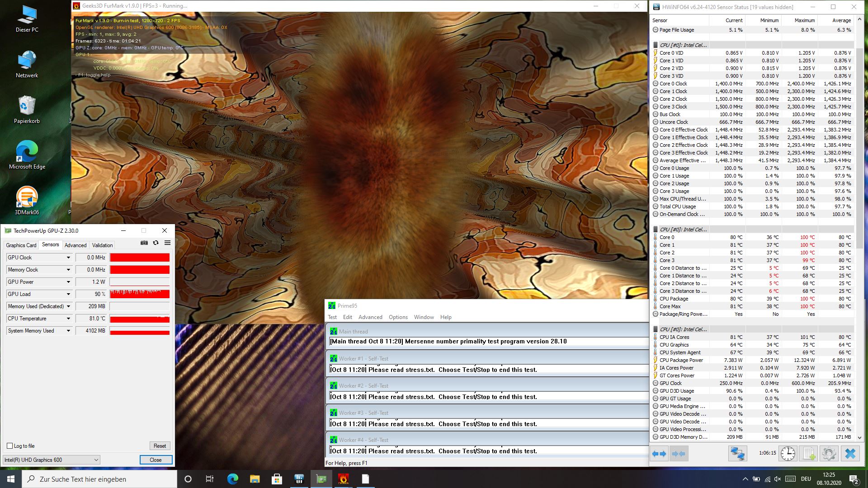This screenshot has width=868, height=488.
Task: Open Prime95 Options menu
Action: pyautogui.click(x=398, y=317)
